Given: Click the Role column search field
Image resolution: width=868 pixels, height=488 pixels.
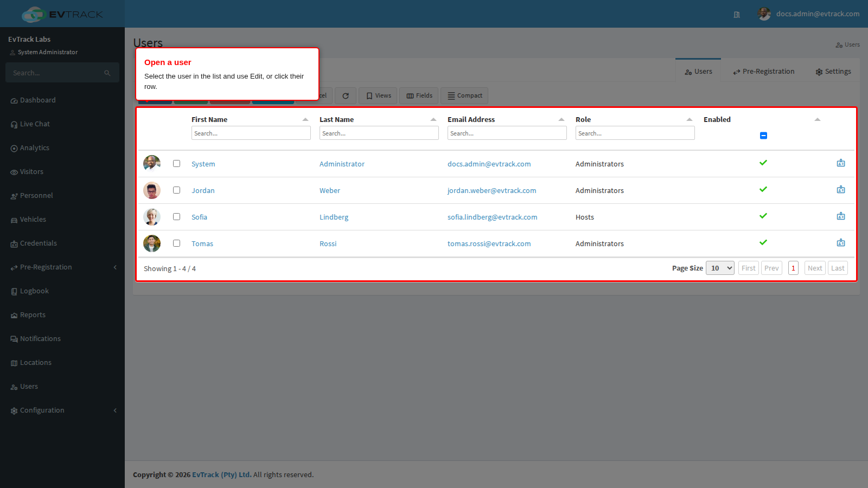Looking at the screenshot, I should [635, 133].
